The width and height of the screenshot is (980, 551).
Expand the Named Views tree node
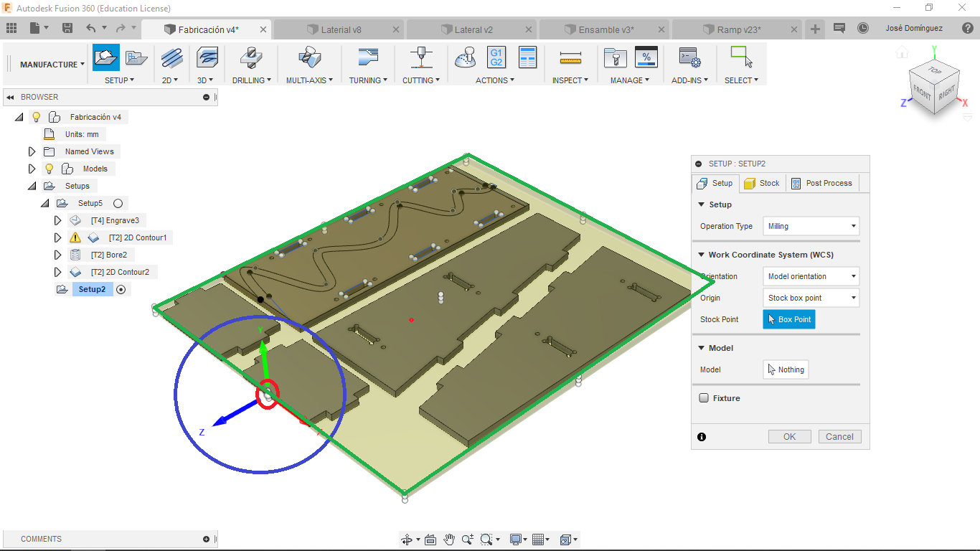click(32, 151)
